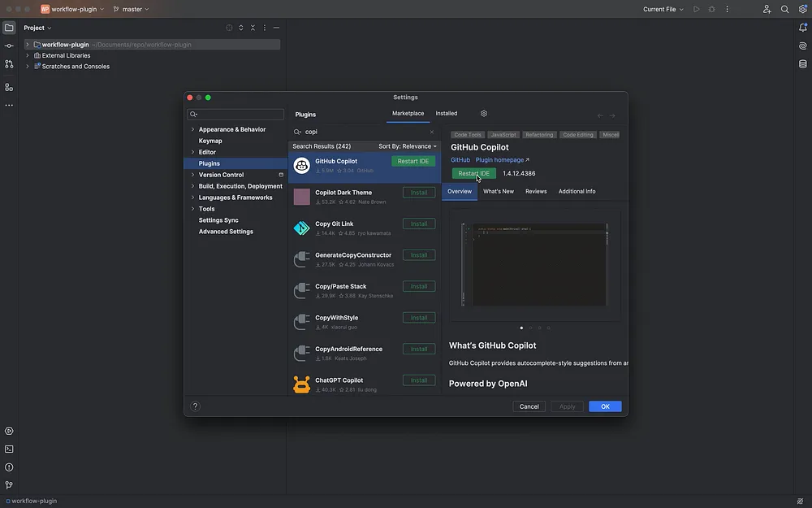Image resolution: width=812 pixels, height=508 pixels.
Task: Open the Additional Info tab
Action: 577,191
